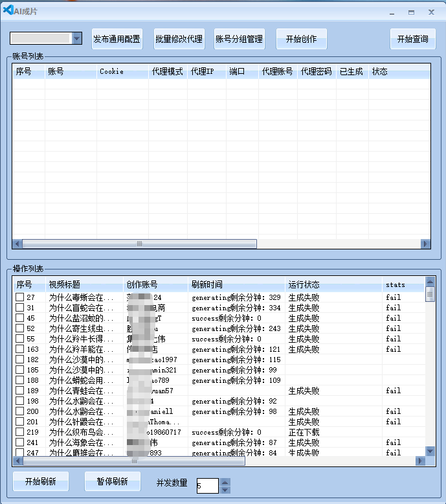This screenshot has width=446, height=504.
Task: Click account list scroll right arrow
Action: (x=425, y=244)
